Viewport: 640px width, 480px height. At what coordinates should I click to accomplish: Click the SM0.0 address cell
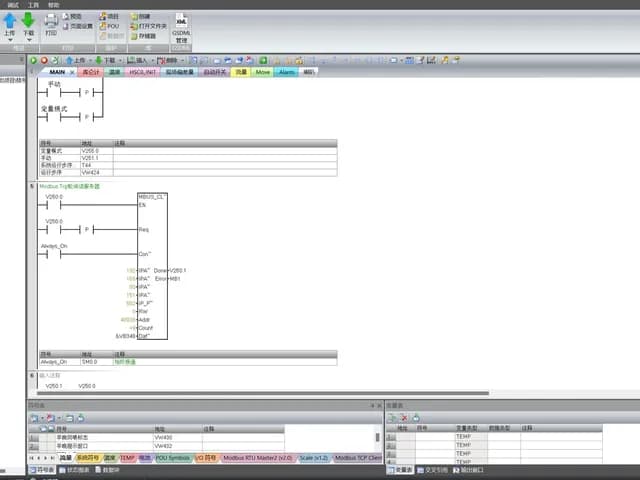(96, 362)
